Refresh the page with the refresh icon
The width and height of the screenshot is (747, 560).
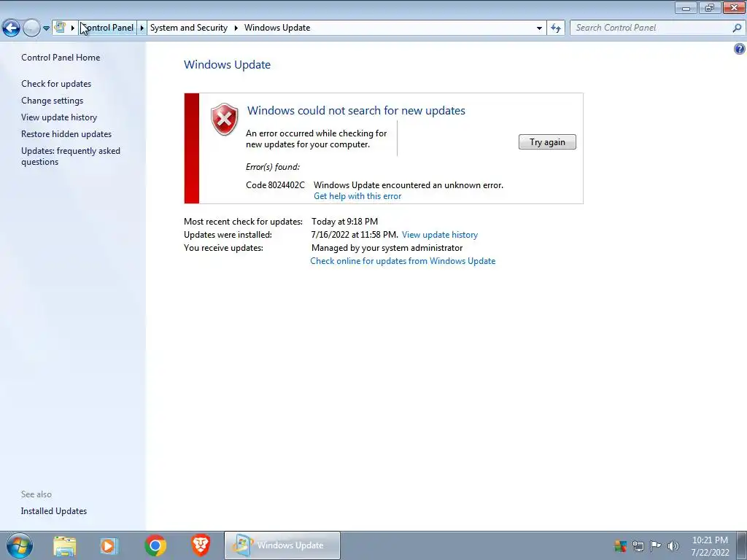(555, 28)
